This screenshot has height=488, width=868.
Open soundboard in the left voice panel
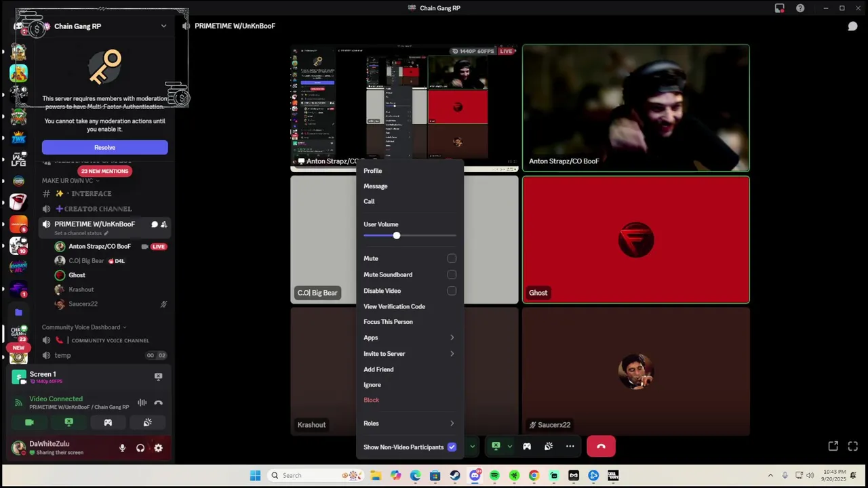pos(147,422)
